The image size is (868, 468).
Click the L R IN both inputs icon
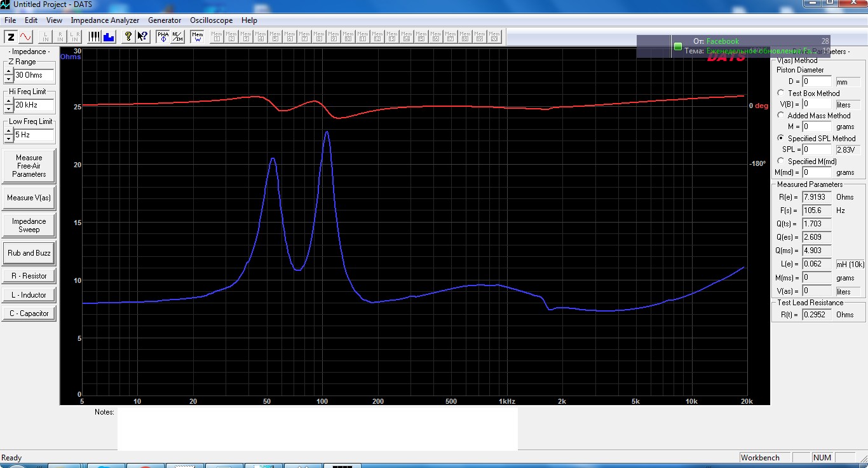pyautogui.click(x=75, y=37)
